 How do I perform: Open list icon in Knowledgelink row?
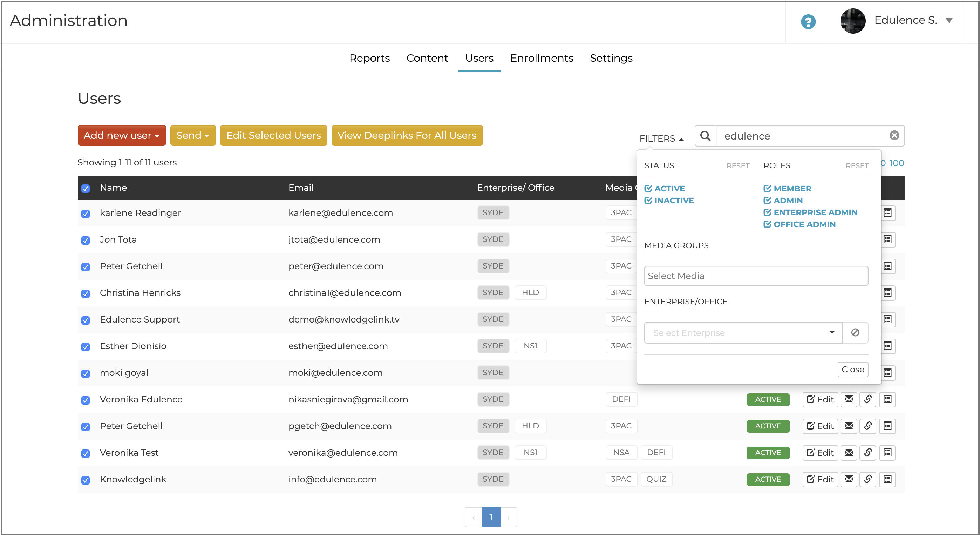(887, 479)
